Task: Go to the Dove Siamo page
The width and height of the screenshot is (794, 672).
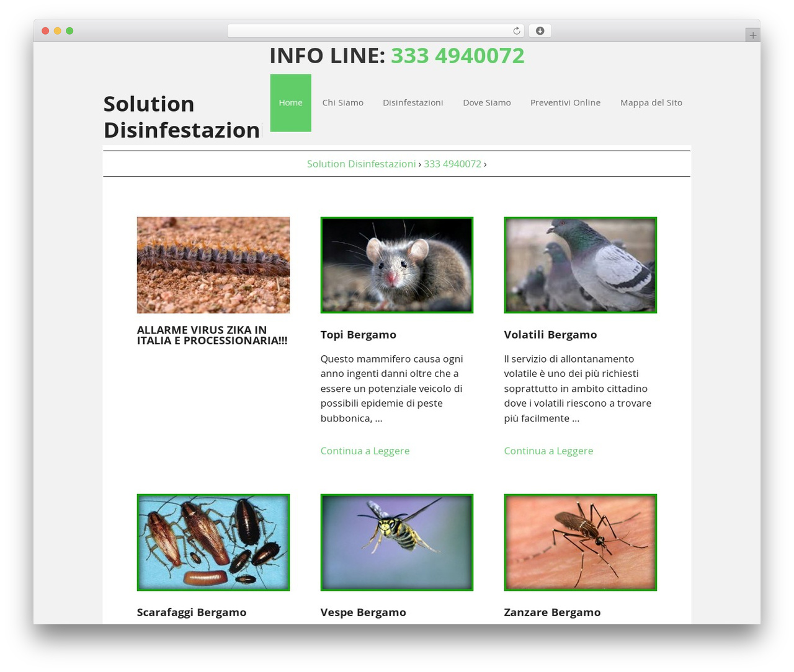Action: click(x=487, y=103)
